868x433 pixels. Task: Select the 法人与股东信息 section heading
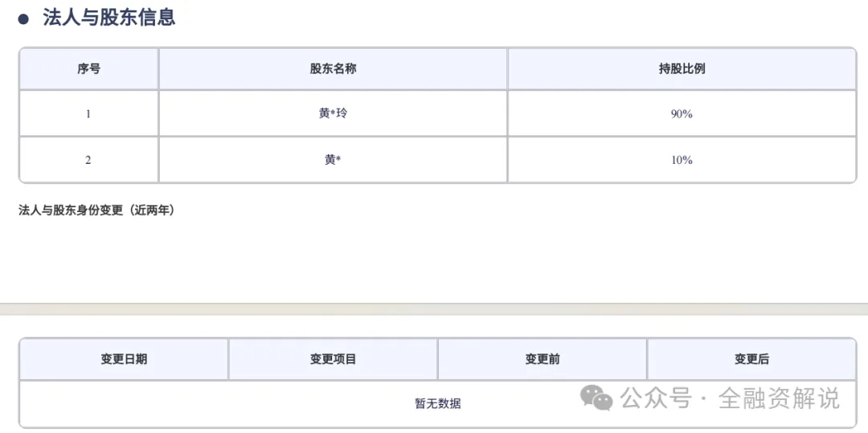pos(109,17)
